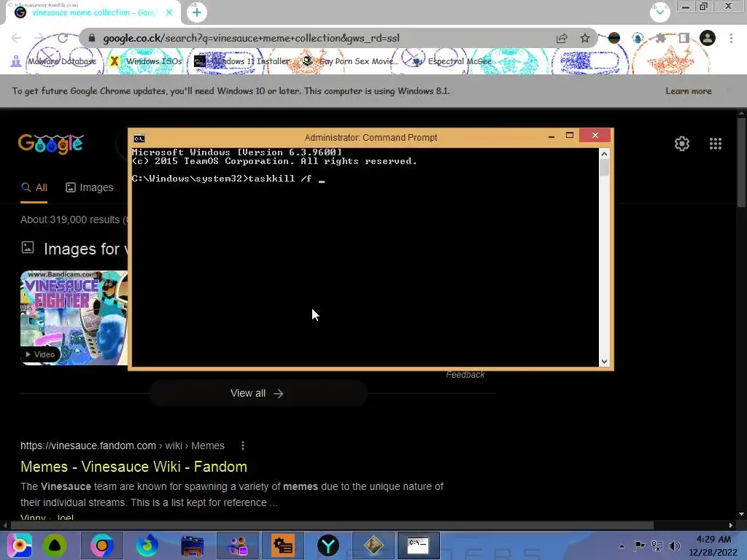Open the Windows 11 Installer bookmark

coord(242,61)
